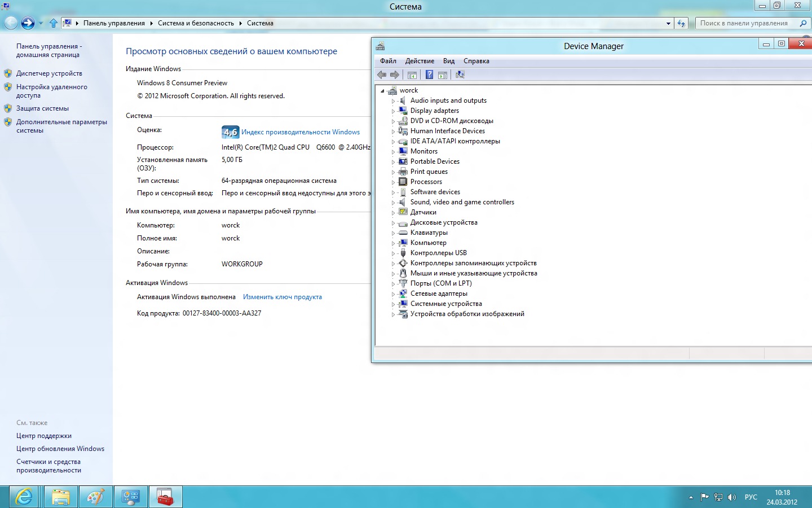Click the network icon in system tray
The height and width of the screenshot is (508, 812).
(718, 497)
